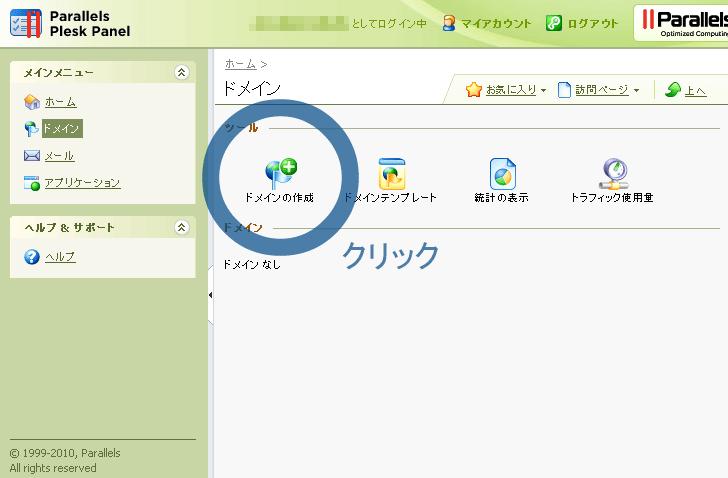Viewport: 728px width, 478px height.
Task: Select ドメイン in the main menu
Action: (x=62, y=129)
